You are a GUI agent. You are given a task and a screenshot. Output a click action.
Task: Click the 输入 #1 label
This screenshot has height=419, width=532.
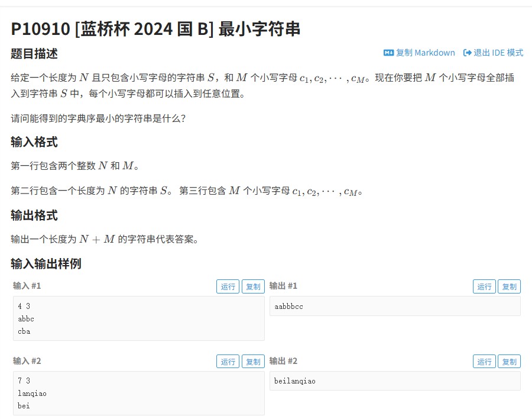click(x=27, y=286)
